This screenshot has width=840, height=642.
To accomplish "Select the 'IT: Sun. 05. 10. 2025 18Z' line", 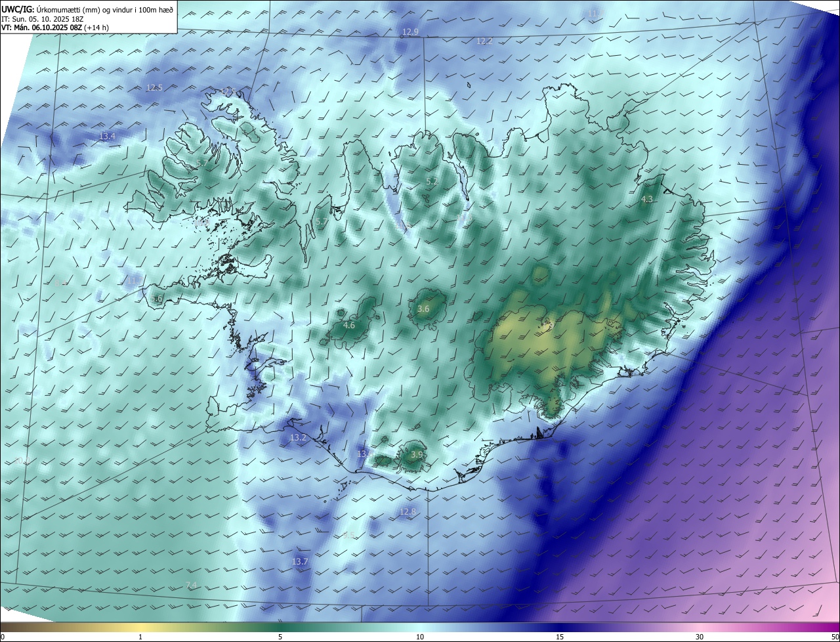I will 43,18.
